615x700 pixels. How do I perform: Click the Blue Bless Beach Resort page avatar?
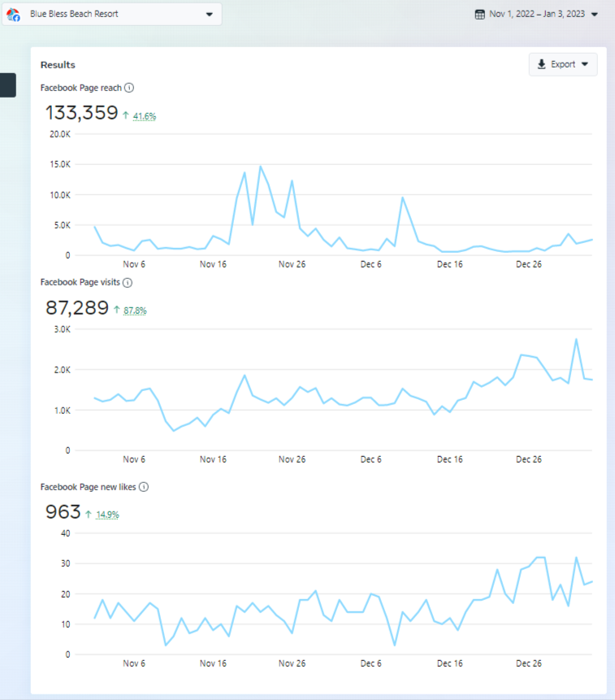14,15
